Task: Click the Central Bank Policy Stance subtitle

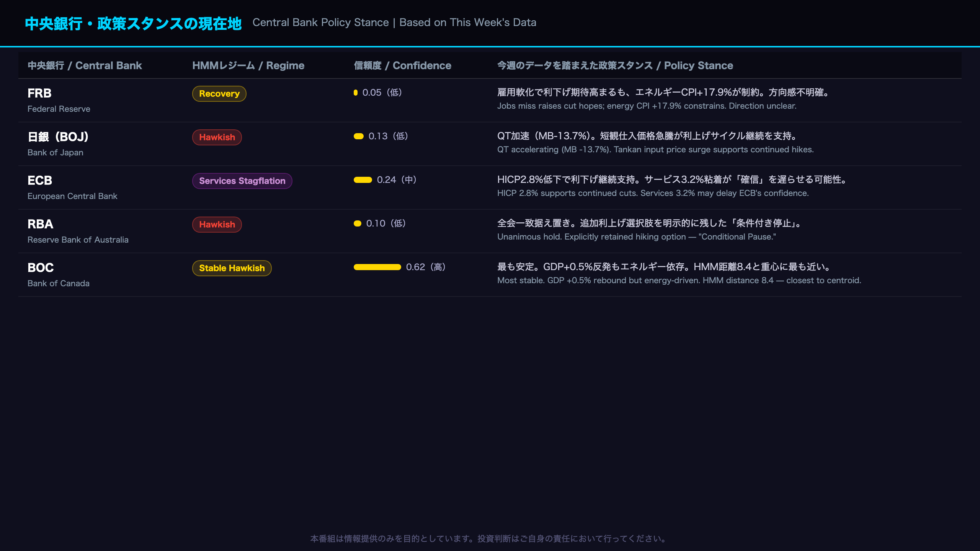Action: (394, 23)
